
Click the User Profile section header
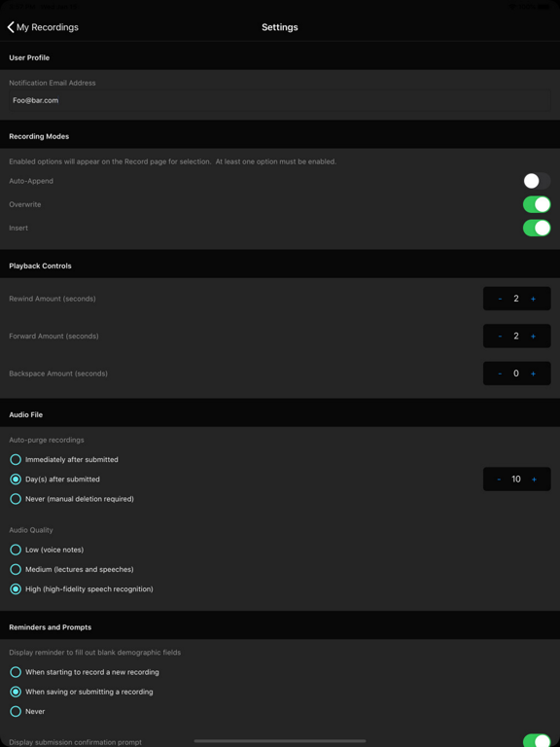[29, 57]
